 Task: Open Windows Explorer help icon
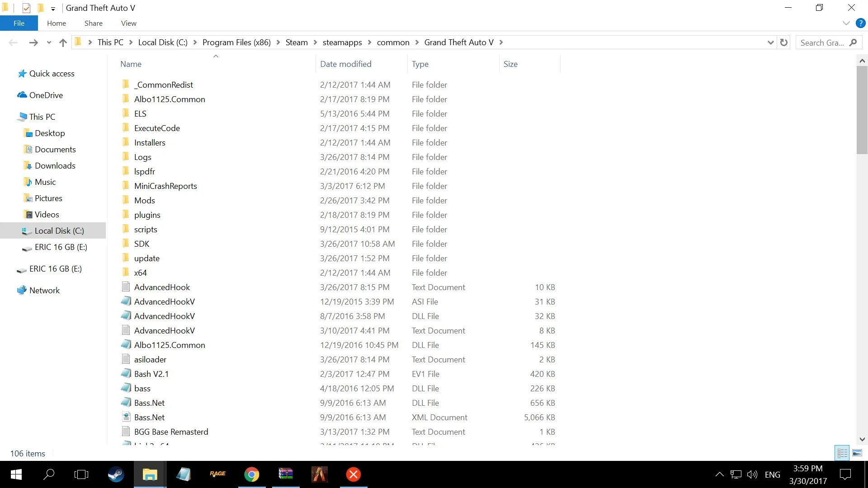click(x=860, y=23)
